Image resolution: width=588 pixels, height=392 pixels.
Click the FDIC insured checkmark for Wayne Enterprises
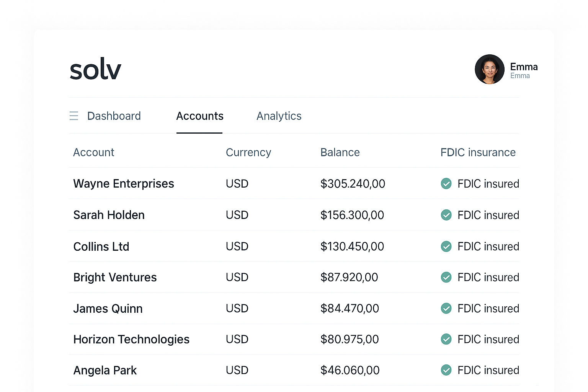[446, 184]
